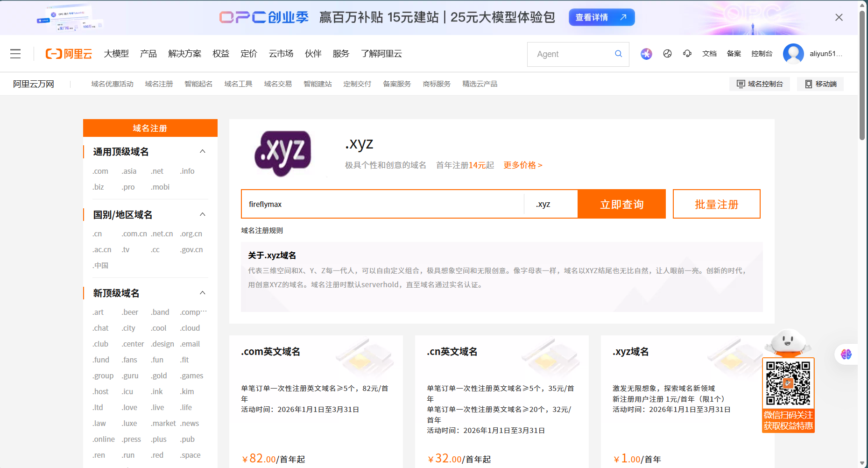Click the search magnifier icon in Agent box

coord(618,54)
